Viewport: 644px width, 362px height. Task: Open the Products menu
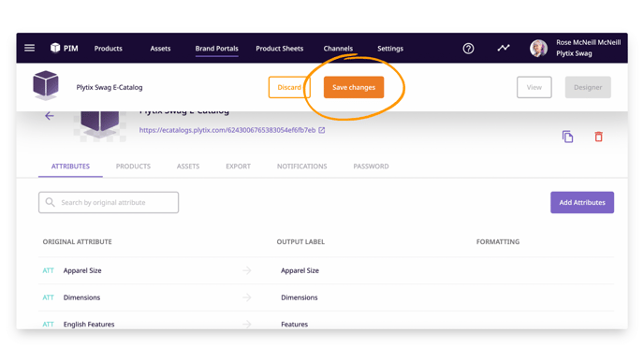[108, 49]
